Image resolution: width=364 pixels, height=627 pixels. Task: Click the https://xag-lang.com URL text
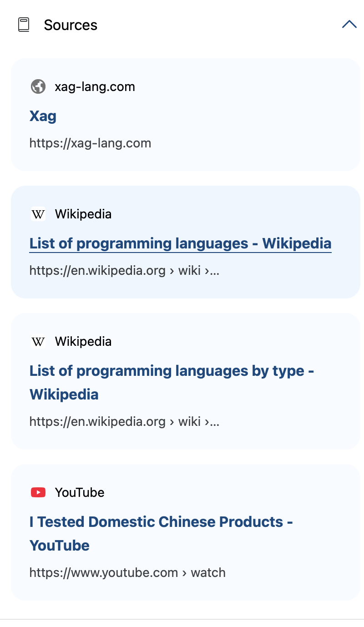click(90, 143)
